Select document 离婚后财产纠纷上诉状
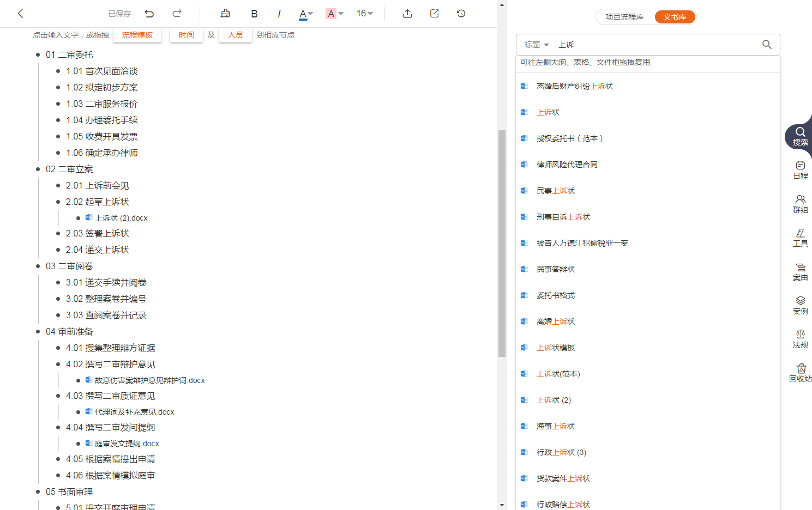 [575, 86]
